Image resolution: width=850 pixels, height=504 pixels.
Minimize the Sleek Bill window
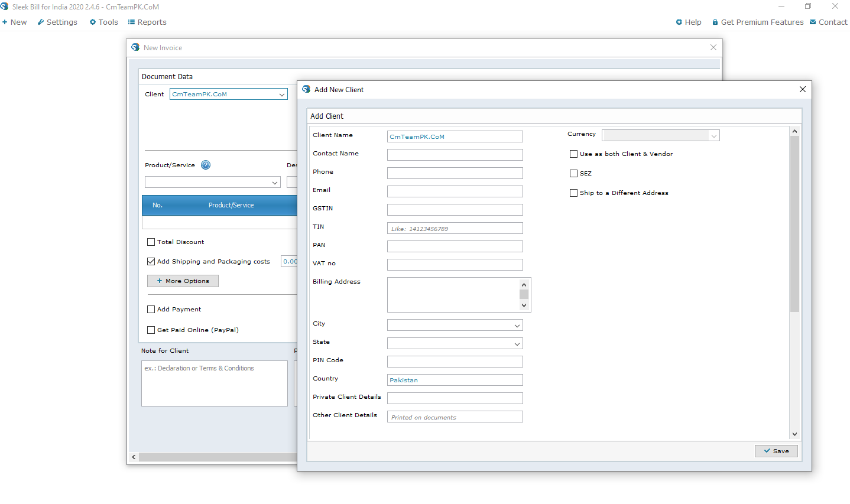pos(781,6)
